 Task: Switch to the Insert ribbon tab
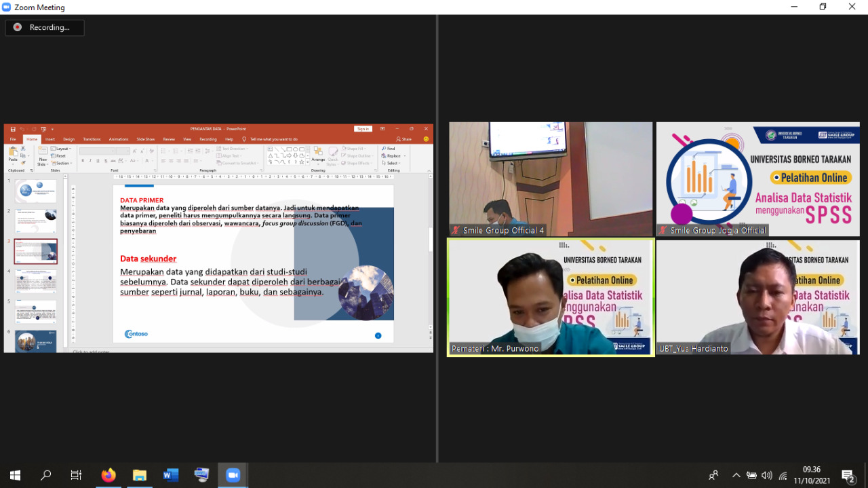pos(50,139)
